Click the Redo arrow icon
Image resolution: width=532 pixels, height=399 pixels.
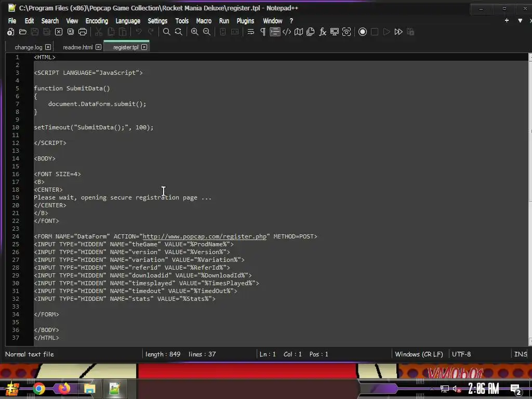[151, 32]
